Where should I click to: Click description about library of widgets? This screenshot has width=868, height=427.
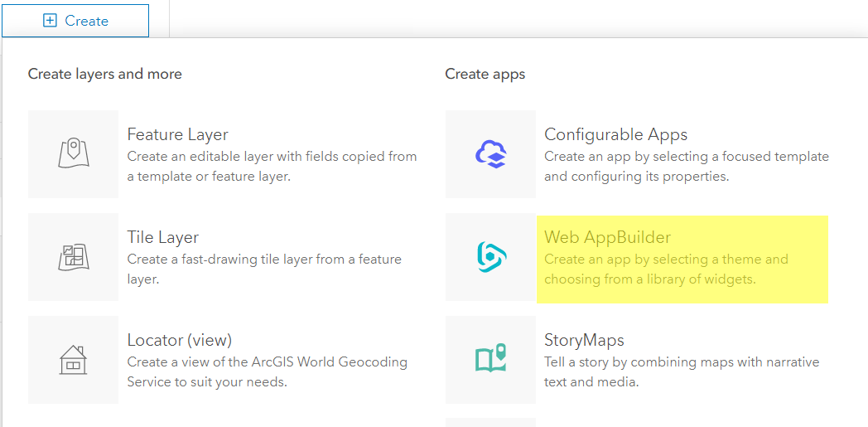coord(666,269)
